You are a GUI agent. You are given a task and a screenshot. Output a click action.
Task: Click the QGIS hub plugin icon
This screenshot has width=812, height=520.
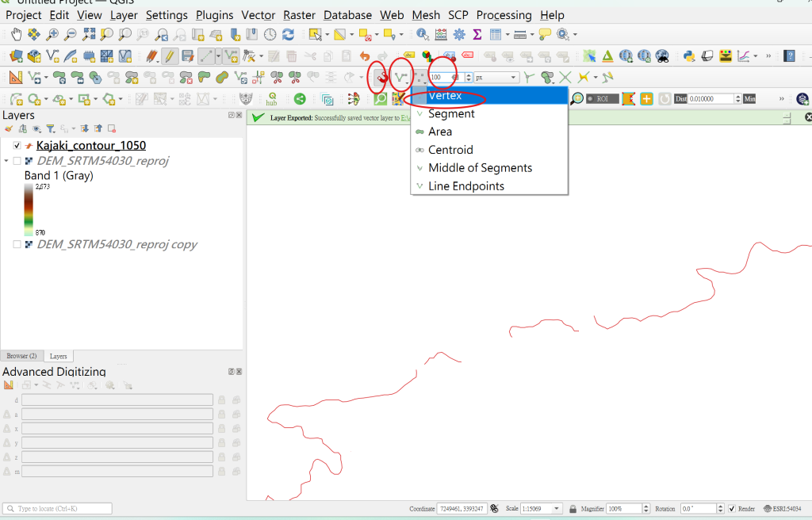point(271,99)
